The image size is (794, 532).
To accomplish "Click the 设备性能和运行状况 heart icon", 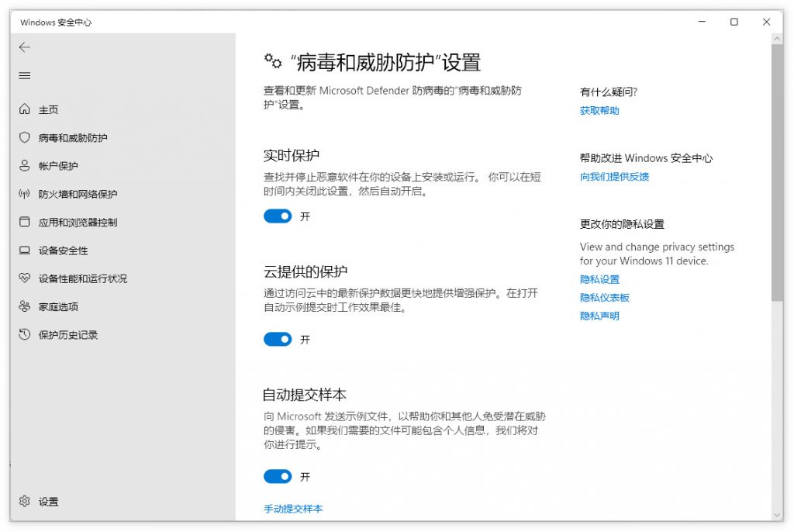I will (25, 278).
